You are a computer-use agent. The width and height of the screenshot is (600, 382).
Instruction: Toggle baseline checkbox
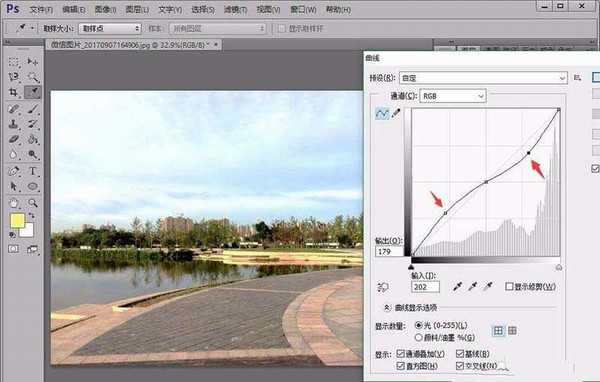(460, 353)
